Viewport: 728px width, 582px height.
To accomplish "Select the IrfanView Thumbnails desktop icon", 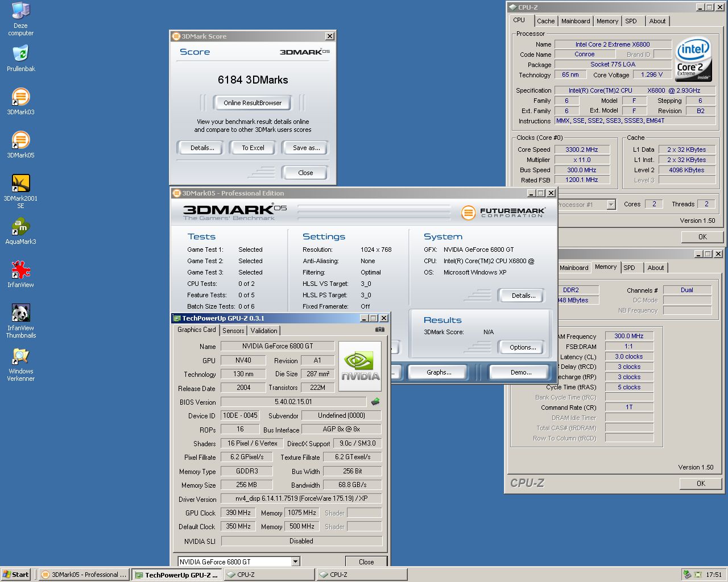I will click(x=20, y=321).
